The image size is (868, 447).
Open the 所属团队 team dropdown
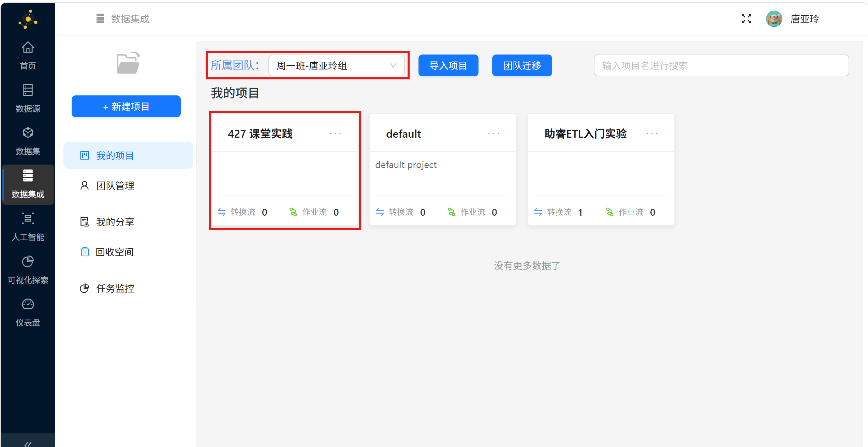(336, 65)
